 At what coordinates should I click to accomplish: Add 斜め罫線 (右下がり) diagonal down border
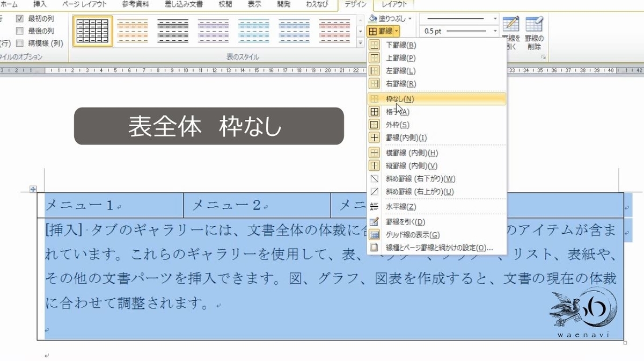coord(436,178)
